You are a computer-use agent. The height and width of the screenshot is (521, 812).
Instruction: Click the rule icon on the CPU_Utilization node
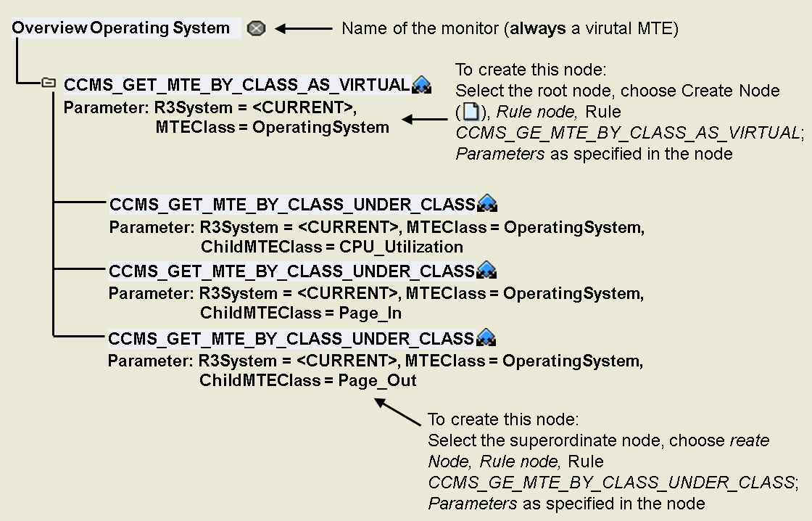[x=486, y=203]
